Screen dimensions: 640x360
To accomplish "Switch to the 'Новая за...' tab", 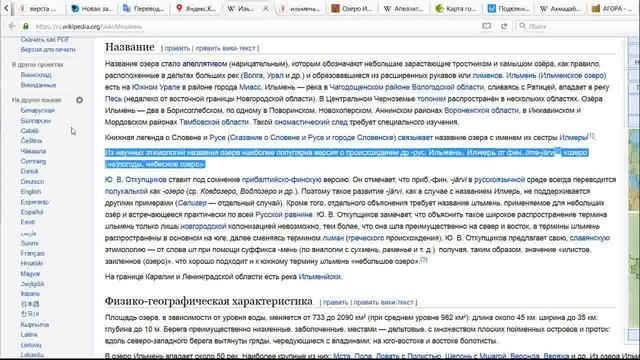I will point(92,8).
